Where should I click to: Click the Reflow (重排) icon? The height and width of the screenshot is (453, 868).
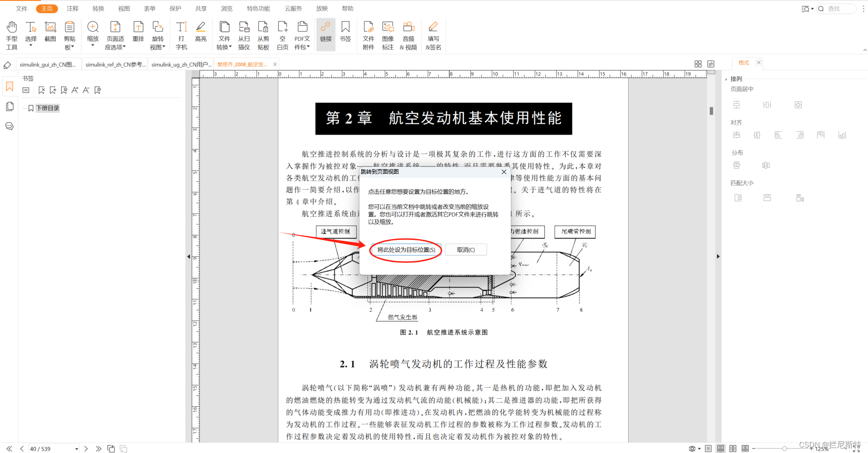138,32
